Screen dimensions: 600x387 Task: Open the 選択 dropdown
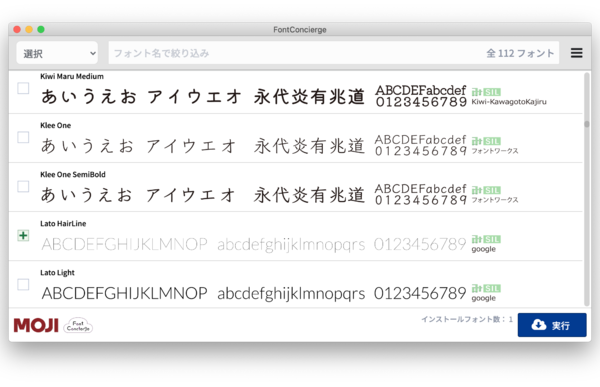[57, 53]
